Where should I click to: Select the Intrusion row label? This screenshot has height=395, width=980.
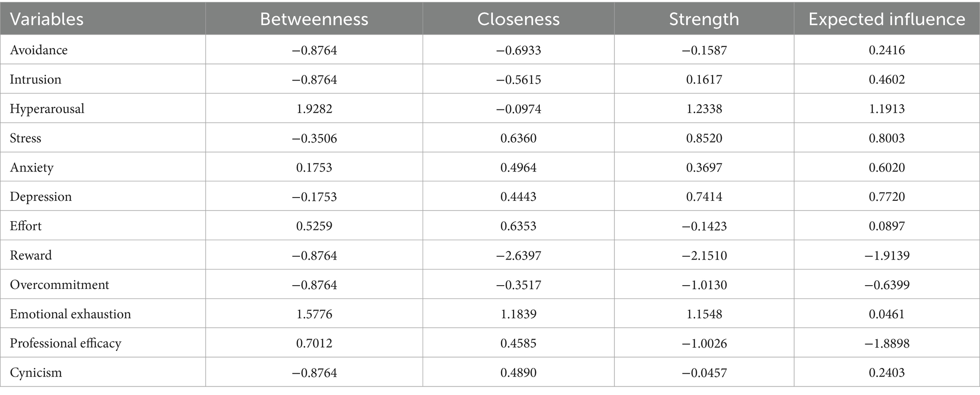(36, 80)
